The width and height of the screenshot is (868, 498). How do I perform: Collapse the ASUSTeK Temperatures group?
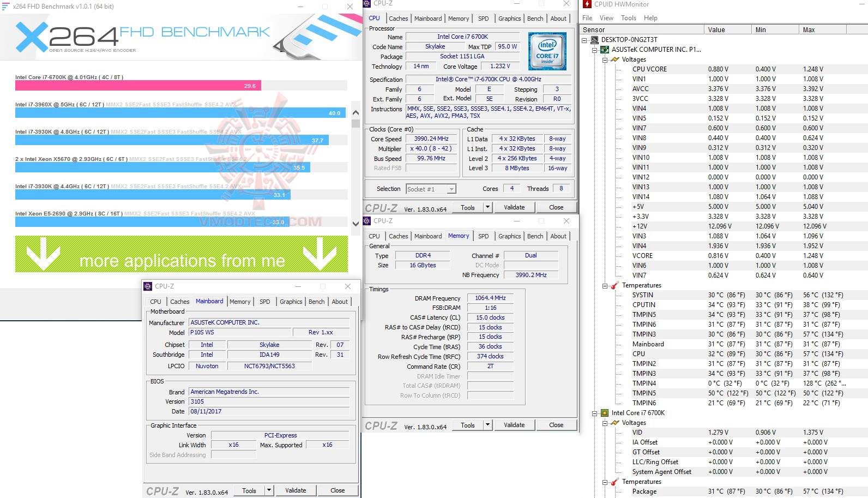coord(605,285)
